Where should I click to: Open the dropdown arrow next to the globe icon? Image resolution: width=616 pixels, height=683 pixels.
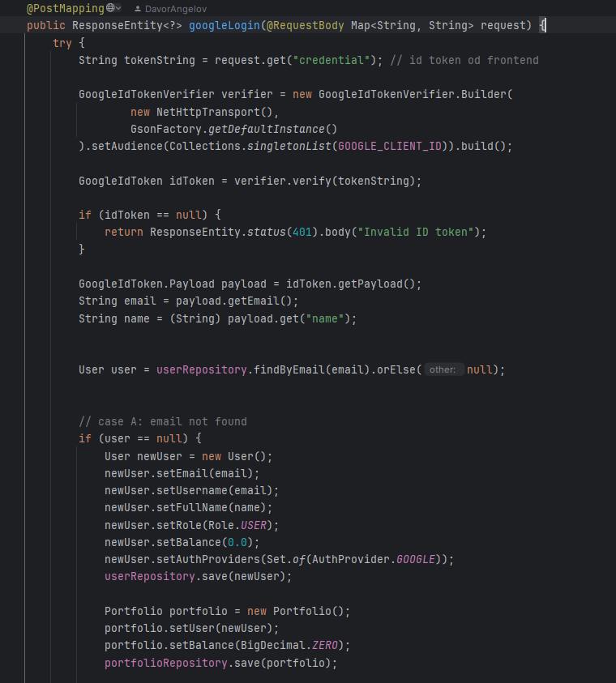[x=119, y=8]
